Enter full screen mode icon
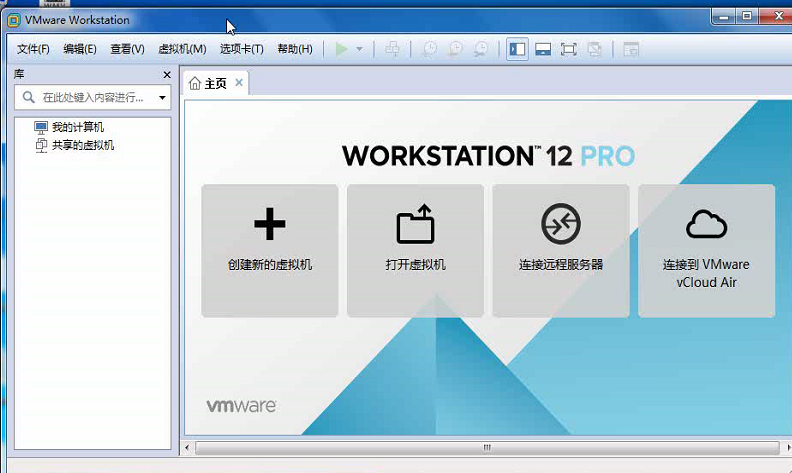 pos(569,49)
